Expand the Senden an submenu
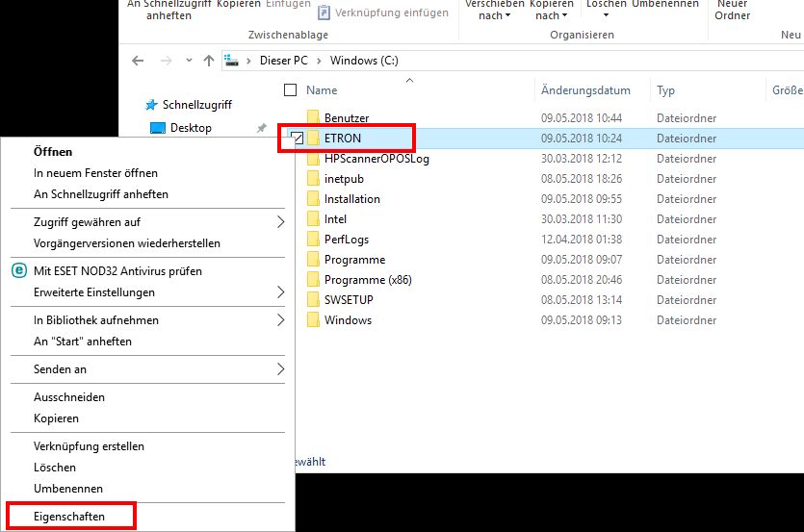804x532 pixels. click(280, 369)
